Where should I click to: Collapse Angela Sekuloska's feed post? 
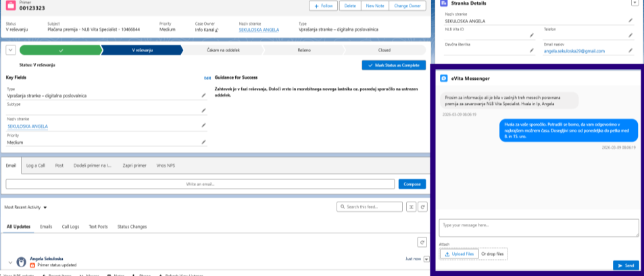click(10, 262)
